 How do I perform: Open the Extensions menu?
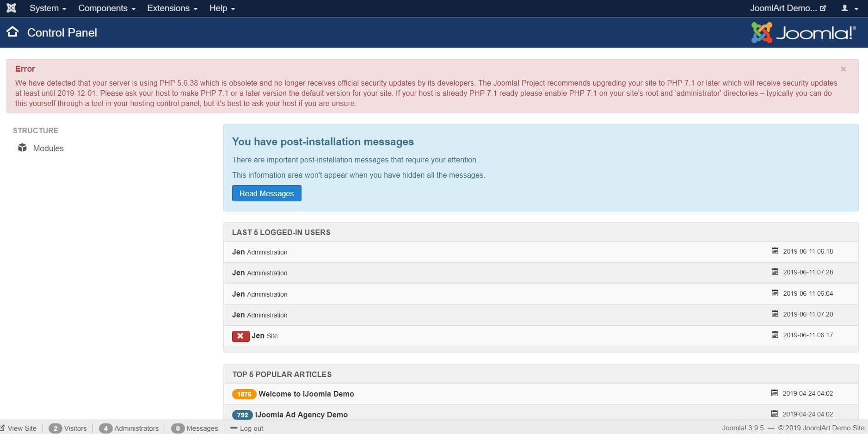172,8
